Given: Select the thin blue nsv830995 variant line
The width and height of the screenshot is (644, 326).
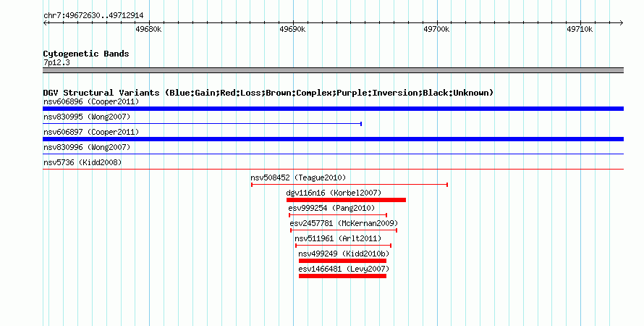Looking at the screenshot, I should [x=202, y=124].
